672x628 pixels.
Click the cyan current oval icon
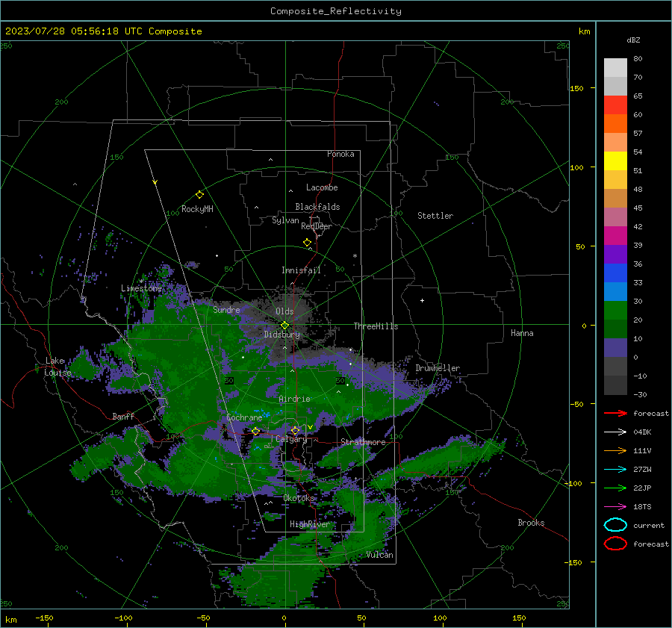615,525
